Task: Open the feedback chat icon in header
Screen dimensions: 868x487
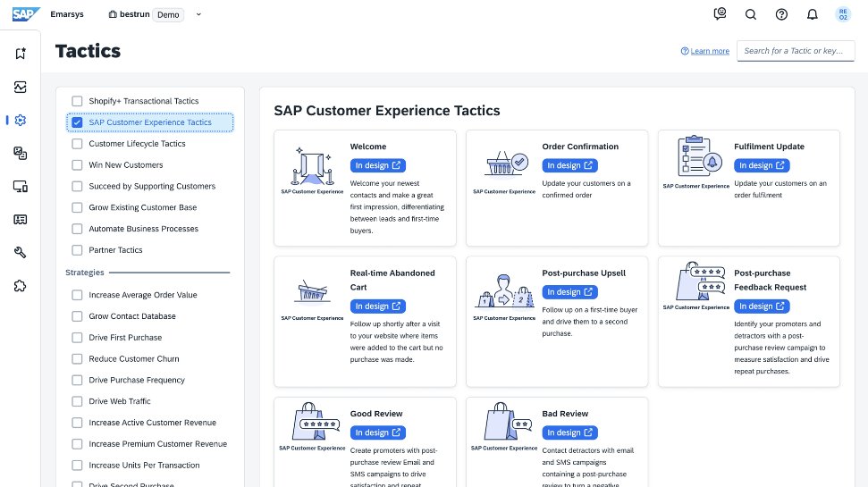Action: (x=721, y=14)
